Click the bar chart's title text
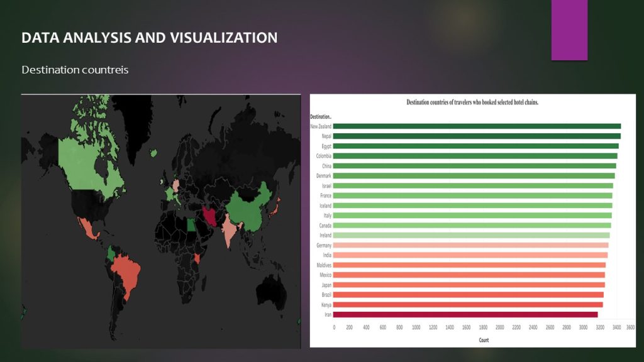 (472, 102)
